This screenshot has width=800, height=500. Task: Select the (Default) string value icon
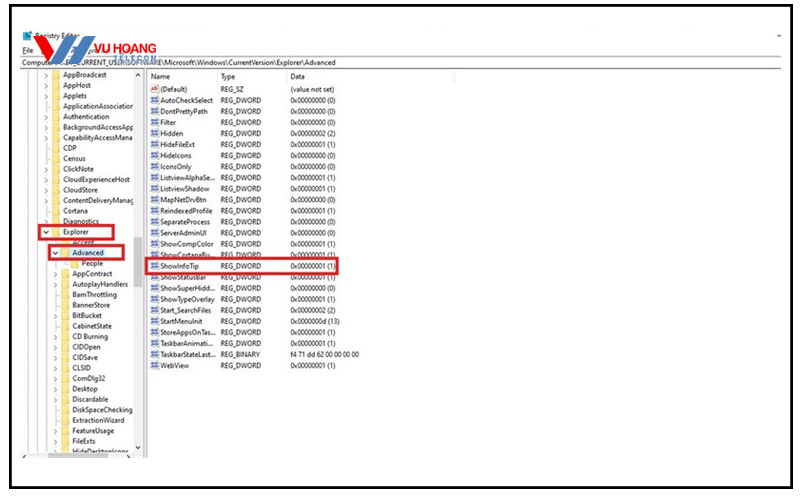154,89
